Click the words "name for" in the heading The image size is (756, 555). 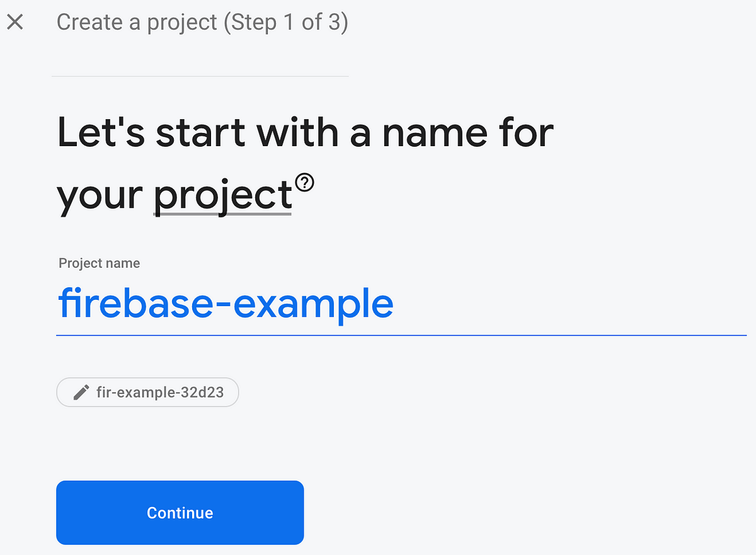[468, 134]
